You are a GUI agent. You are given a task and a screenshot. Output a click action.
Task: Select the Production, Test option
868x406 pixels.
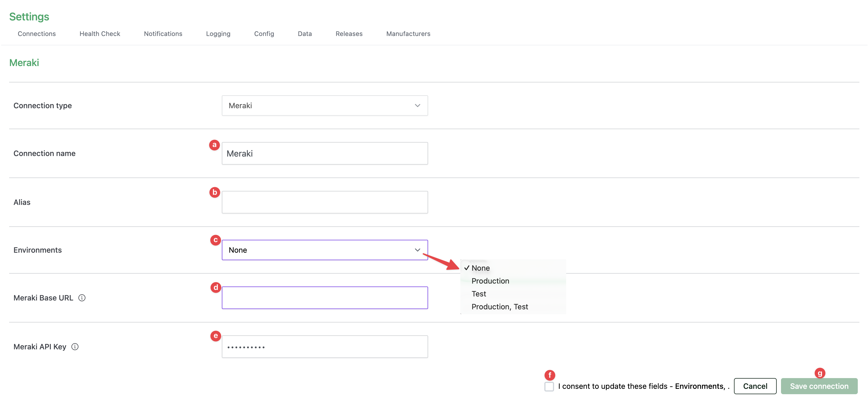pos(499,307)
